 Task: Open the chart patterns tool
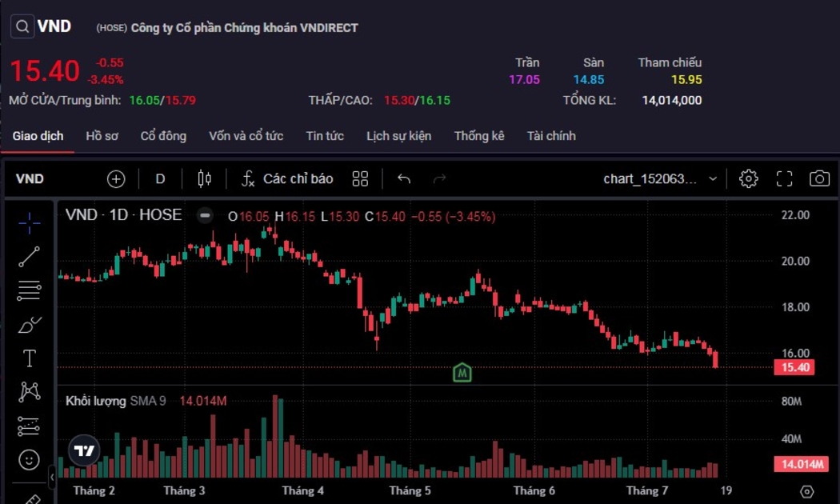pyautogui.click(x=30, y=392)
